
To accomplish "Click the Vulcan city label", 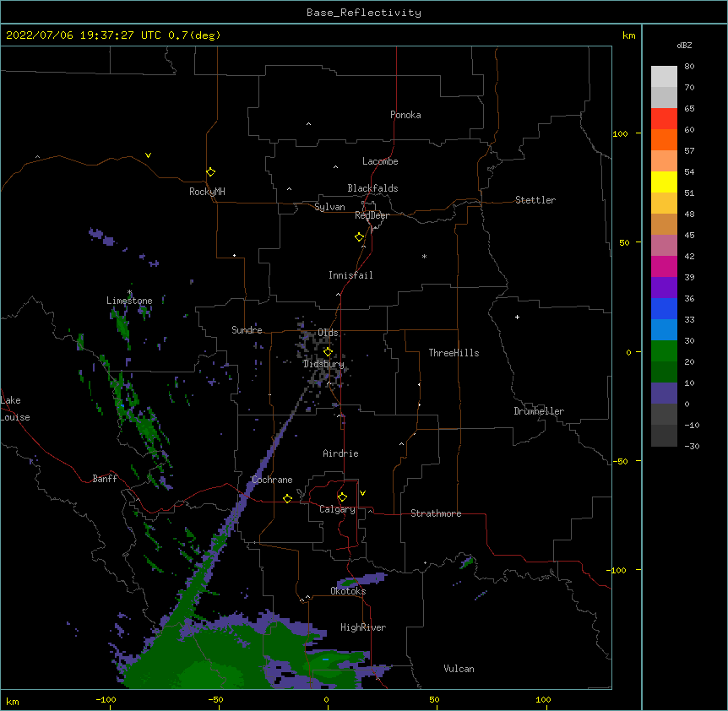I will click(459, 669).
